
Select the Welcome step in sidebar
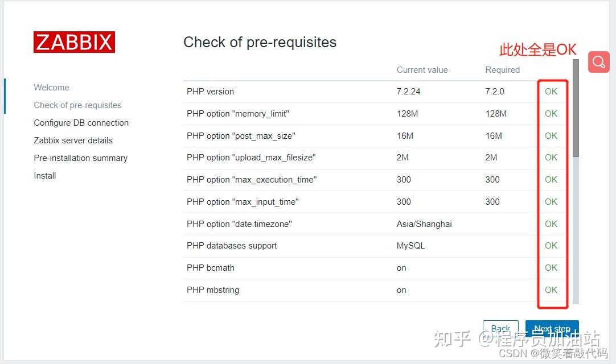pyautogui.click(x=51, y=88)
